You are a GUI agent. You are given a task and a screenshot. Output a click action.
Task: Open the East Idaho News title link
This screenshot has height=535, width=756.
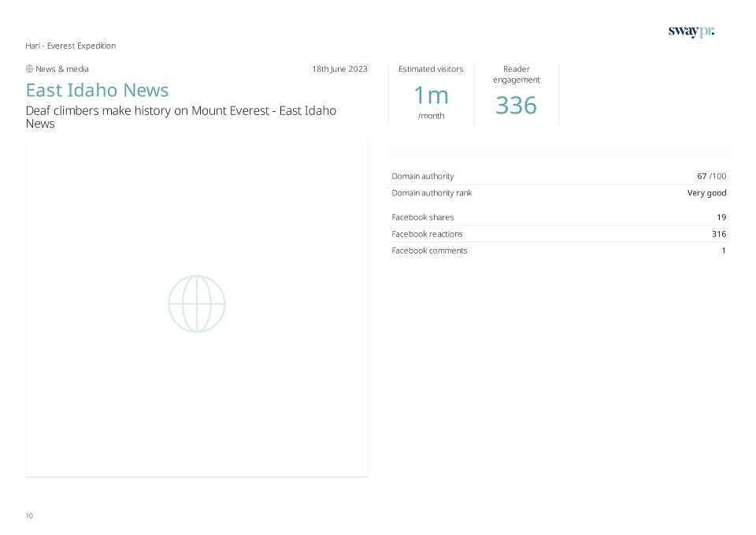coord(97,90)
